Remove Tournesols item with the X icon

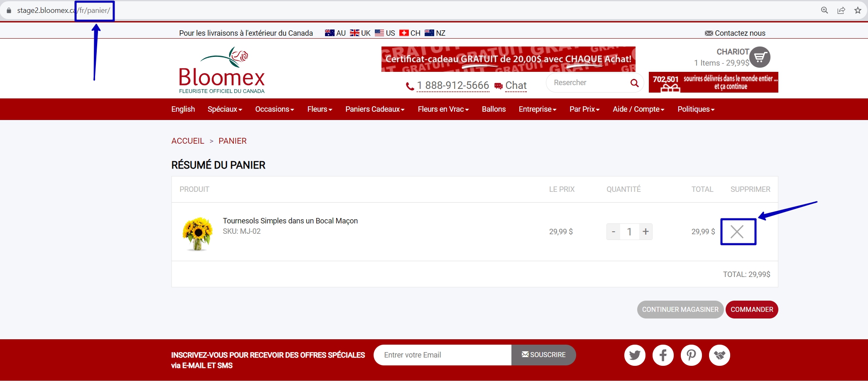click(x=737, y=232)
